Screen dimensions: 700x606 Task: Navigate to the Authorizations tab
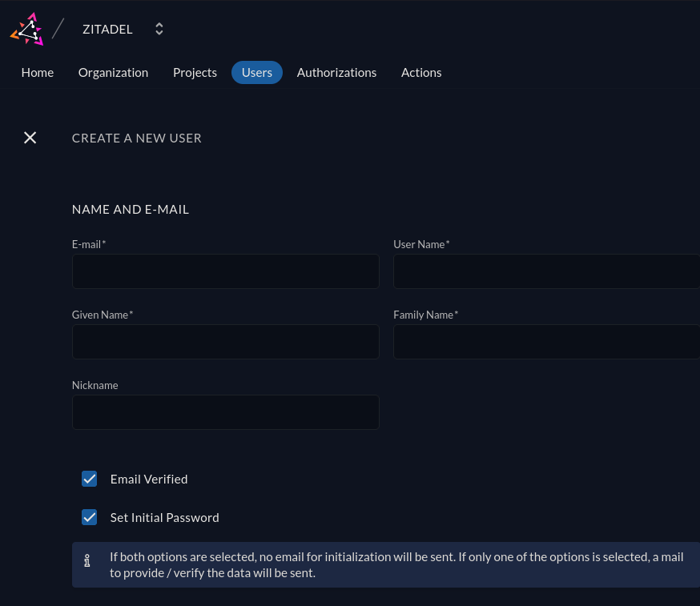point(336,72)
